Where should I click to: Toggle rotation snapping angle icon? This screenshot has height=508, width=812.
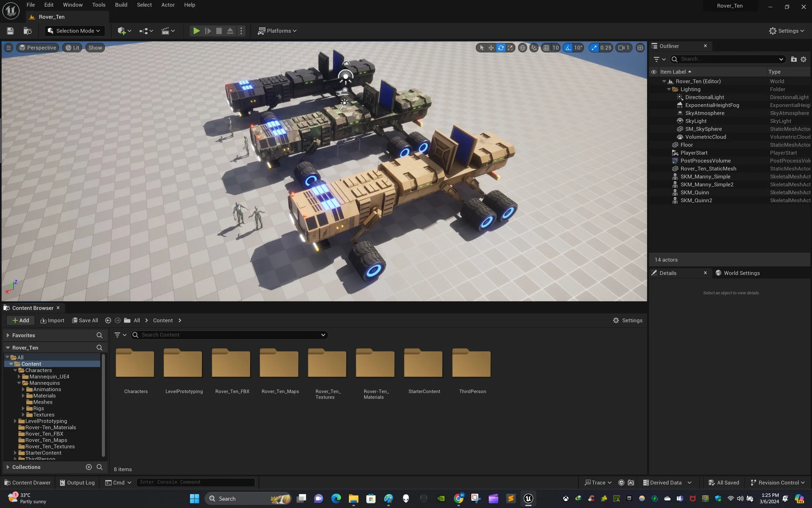[x=568, y=48]
